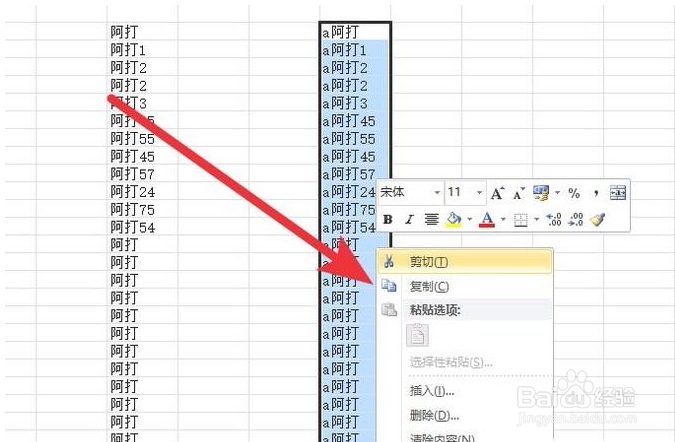Viewport: 675px width, 442px height.
Task: Expand font color dropdown arrow
Action: click(x=503, y=219)
